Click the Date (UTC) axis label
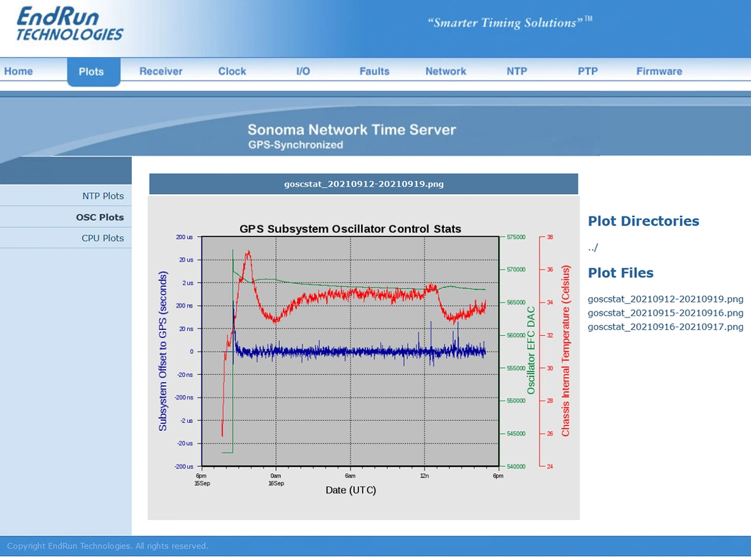This screenshot has width=751, height=560. [x=351, y=490]
